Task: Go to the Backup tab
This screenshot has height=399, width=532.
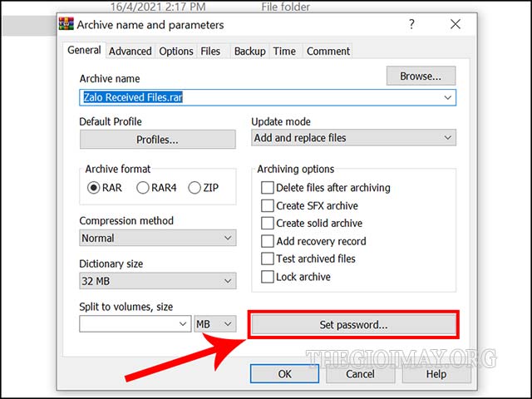Action: 249,52
